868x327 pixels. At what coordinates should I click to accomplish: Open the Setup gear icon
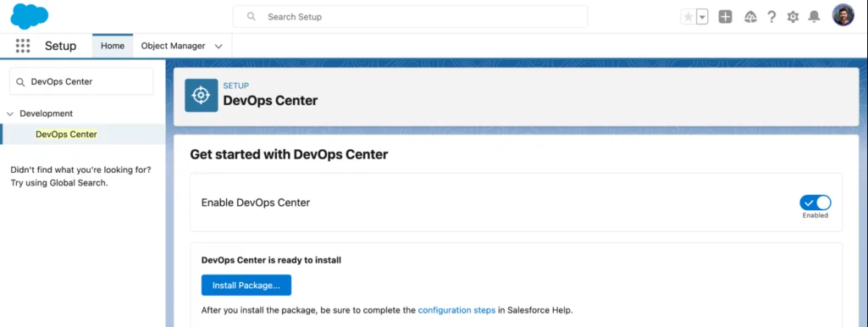click(x=793, y=17)
